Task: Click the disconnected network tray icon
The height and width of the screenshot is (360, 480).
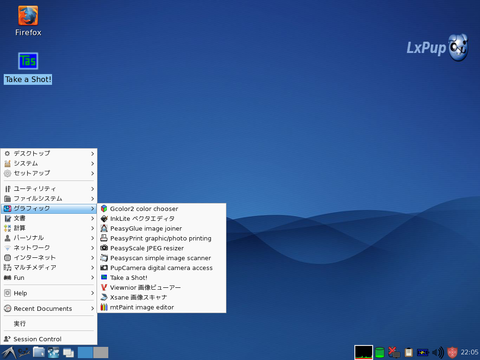Action: point(394,352)
